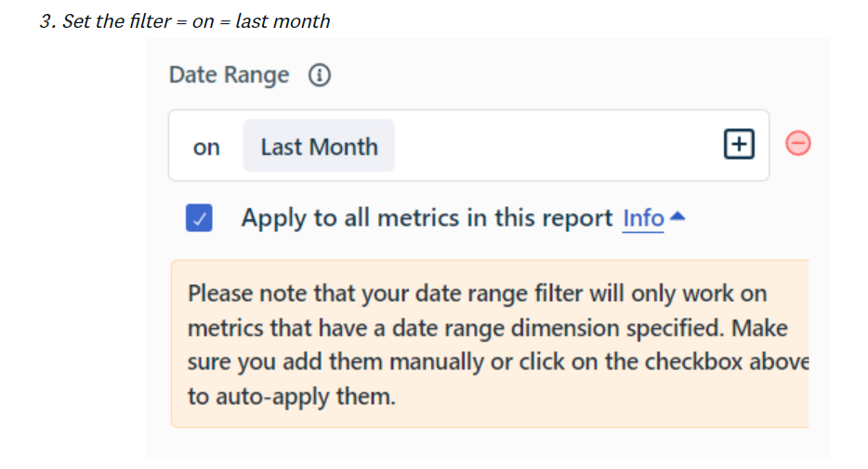This screenshot has width=868, height=469.
Task: Click the Info link next to the checkbox
Action: tap(643, 218)
